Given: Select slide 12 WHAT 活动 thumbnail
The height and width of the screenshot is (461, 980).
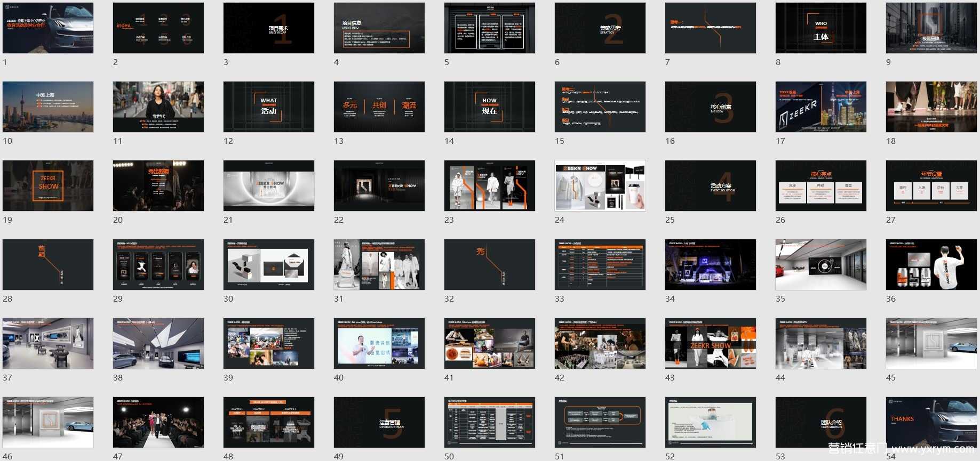Looking at the screenshot, I should [269, 107].
